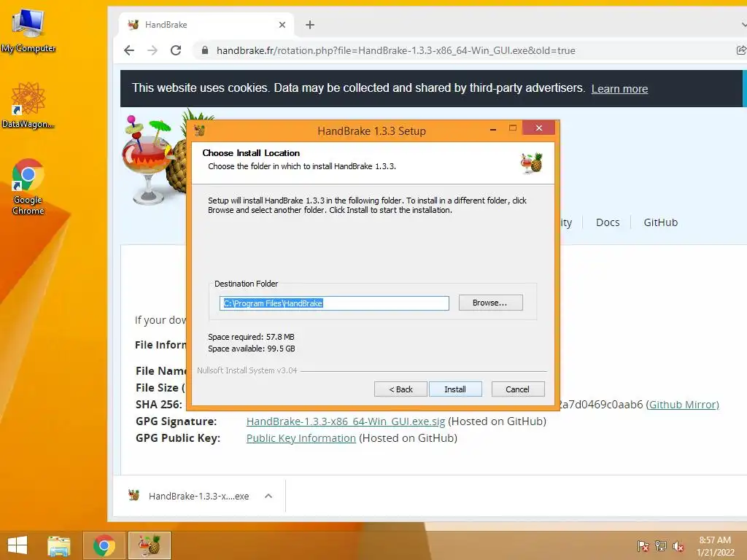Image resolution: width=747 pixels, height=560 pixels.
Task: Click HandBrake cocktail logo on webpage
Action: pyautogui.click(x=155, y=160)
